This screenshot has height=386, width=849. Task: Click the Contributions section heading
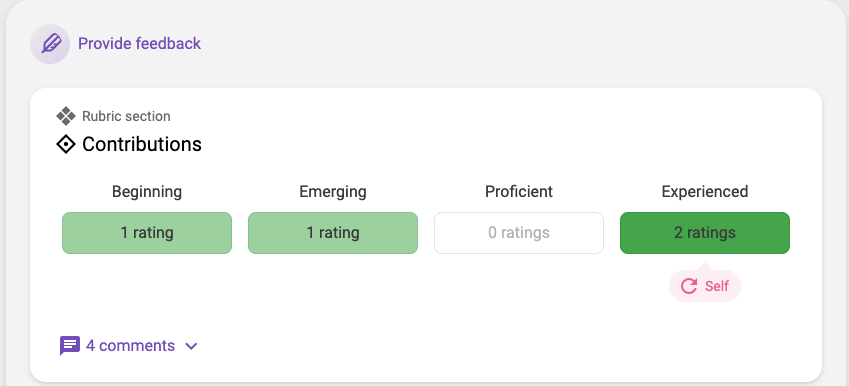(x=142, y=145)
